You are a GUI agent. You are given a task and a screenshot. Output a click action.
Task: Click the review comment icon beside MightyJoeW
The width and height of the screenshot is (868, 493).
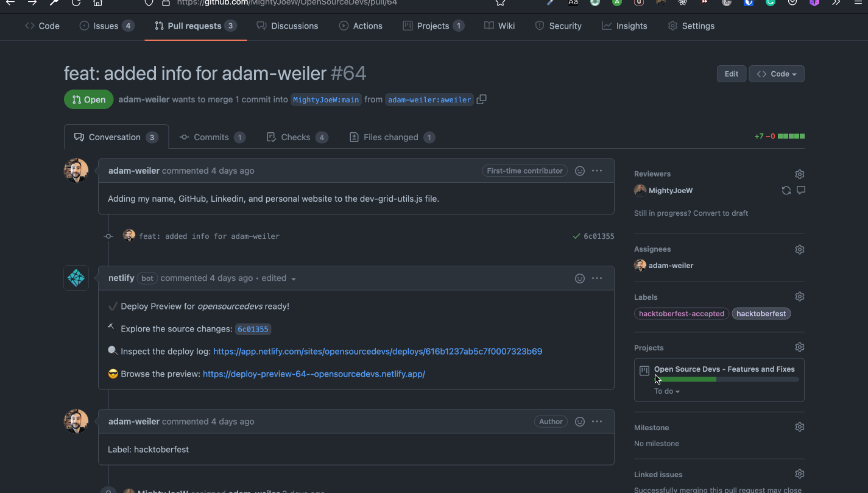point(801,190)
